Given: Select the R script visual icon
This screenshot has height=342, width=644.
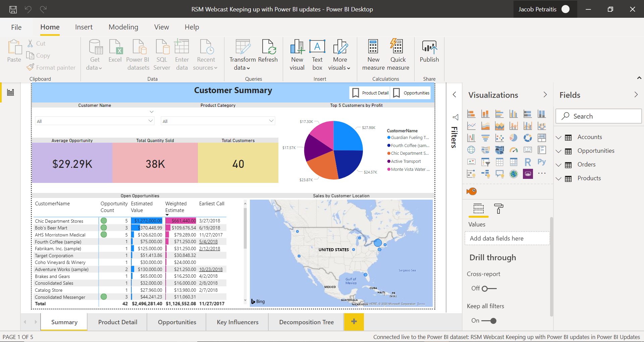Looking at the screenshot, I should [528, 162].
